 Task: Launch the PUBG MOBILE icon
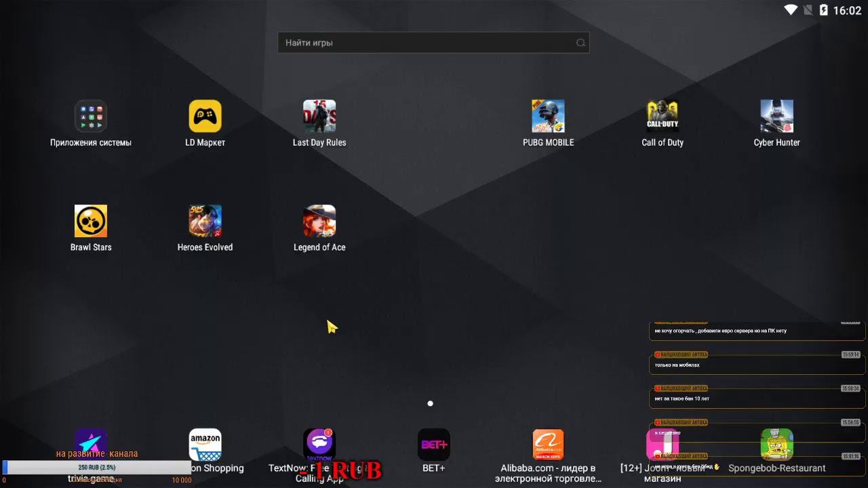pyautogui.click(x=548, y=117)
